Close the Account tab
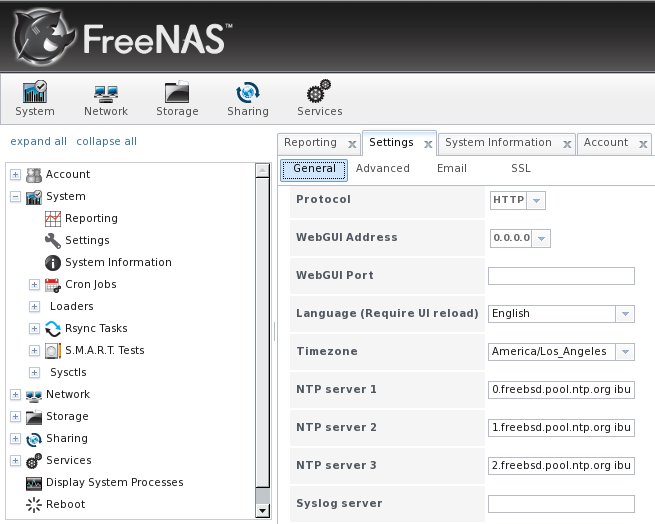The width and height of the screenshot is (655, 524). click(643, 144)
